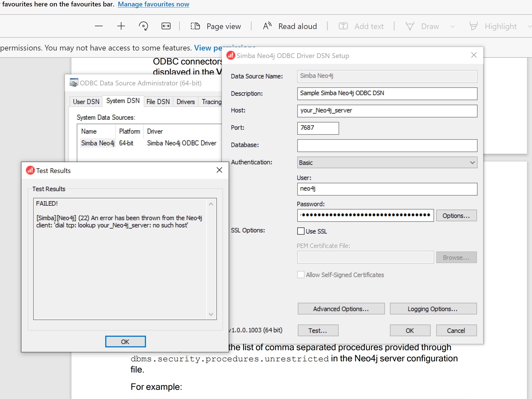
Task: Click the Database input field
Action: (387, 145)
